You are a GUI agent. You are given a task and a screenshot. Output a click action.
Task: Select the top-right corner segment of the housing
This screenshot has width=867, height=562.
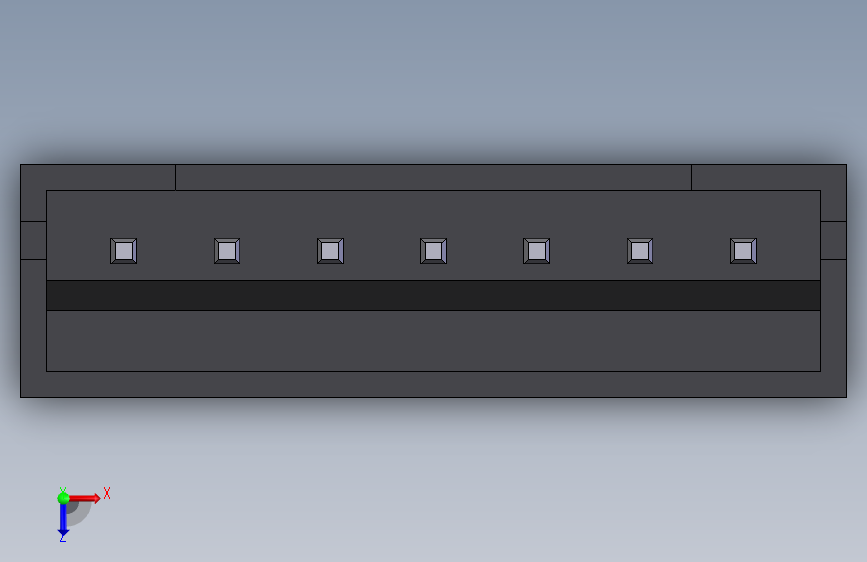pyautogui.click(x=769, y=178)
